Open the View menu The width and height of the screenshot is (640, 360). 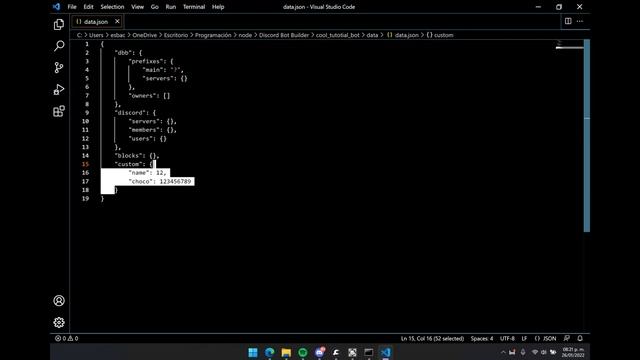pos(137,7)
